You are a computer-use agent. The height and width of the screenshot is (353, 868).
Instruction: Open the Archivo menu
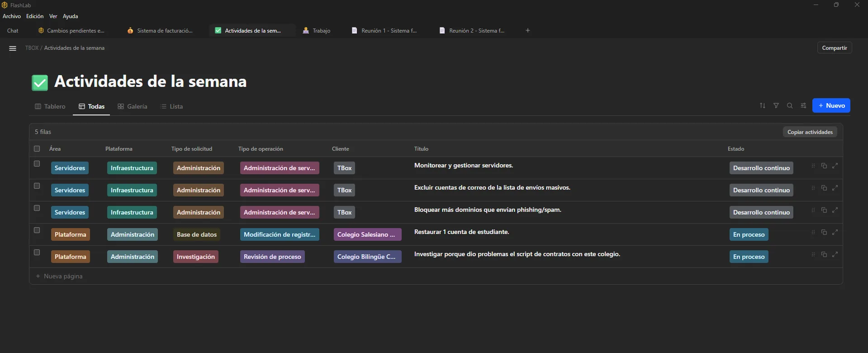[12, 16]
